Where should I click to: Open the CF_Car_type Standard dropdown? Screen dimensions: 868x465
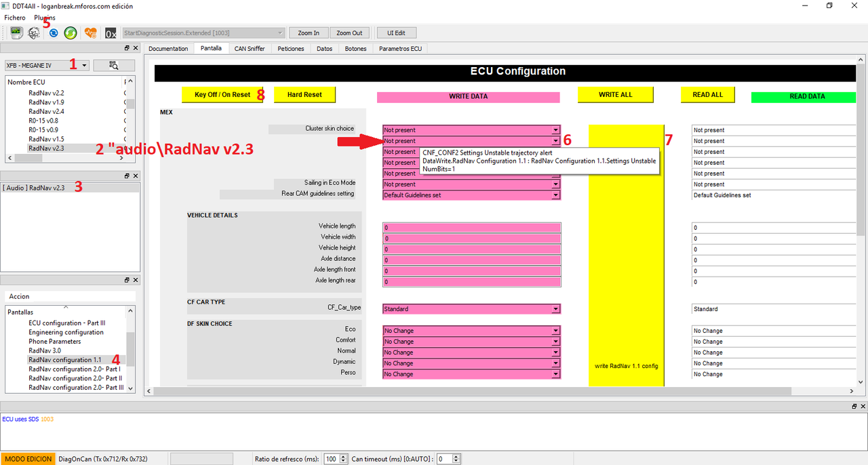coord(471,309)
